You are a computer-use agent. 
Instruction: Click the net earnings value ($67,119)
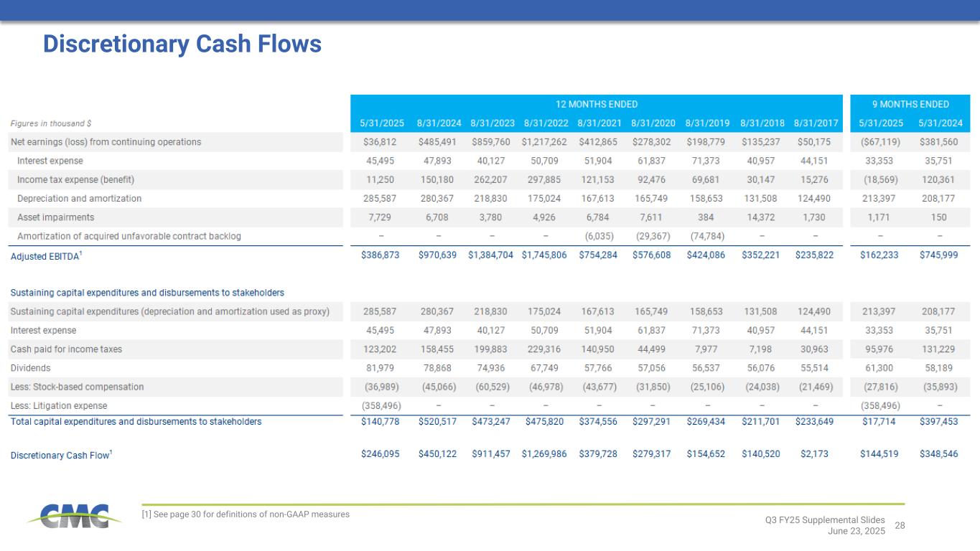tap(880, 142)
